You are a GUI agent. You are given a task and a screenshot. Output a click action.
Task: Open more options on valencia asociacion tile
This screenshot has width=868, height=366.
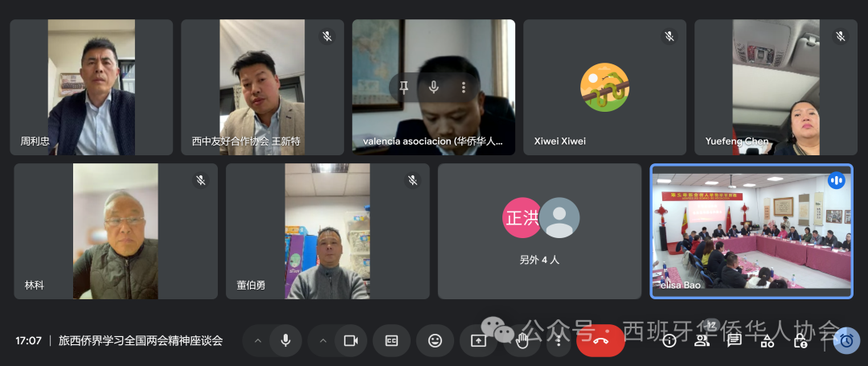[464, 88]
